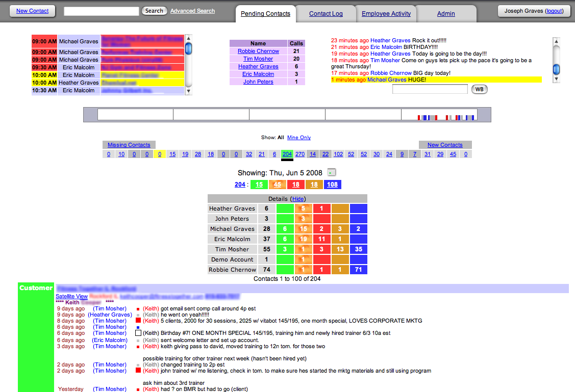Open the calendar date picker icon

click(331, 172)
